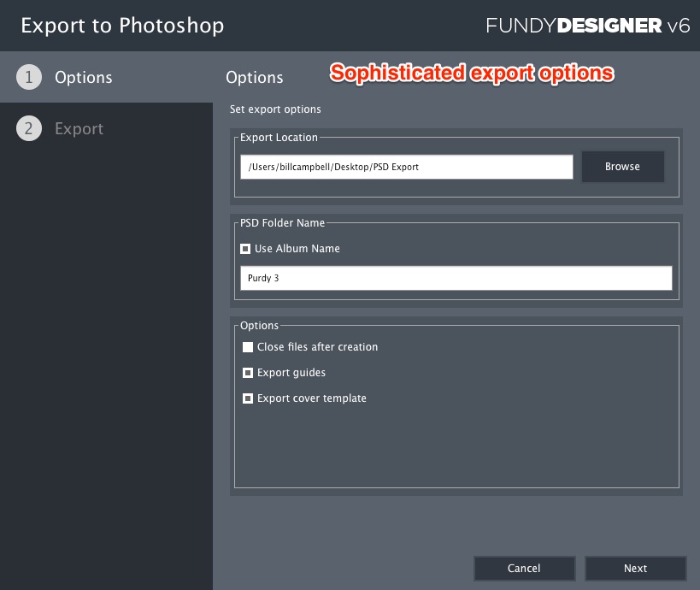The height and width of the screenshot is (590, 700).
Task: Select the Options step in sidebar
Action: coord(106,77)
